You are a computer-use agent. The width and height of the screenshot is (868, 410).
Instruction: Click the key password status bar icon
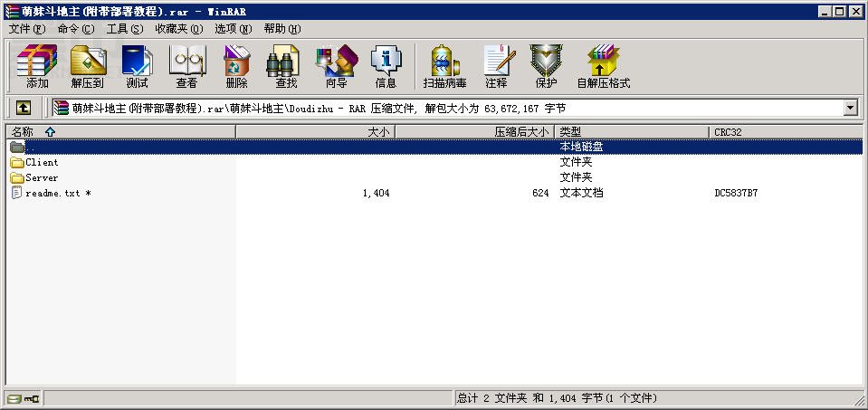[32, 398]
